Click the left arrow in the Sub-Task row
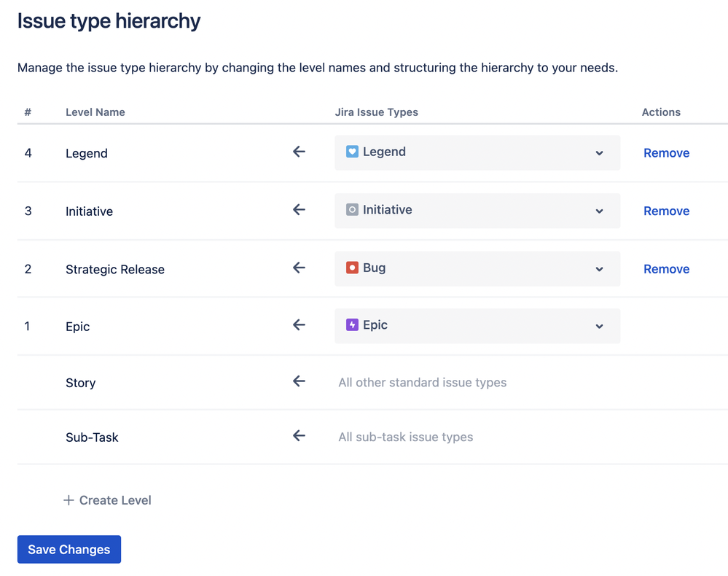This screenshot has height=576, width=728. click(x=299, y=436)
